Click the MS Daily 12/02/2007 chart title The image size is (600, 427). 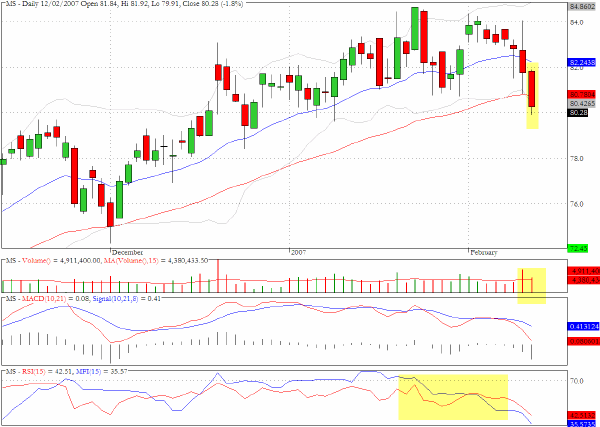tap(124, 3)
